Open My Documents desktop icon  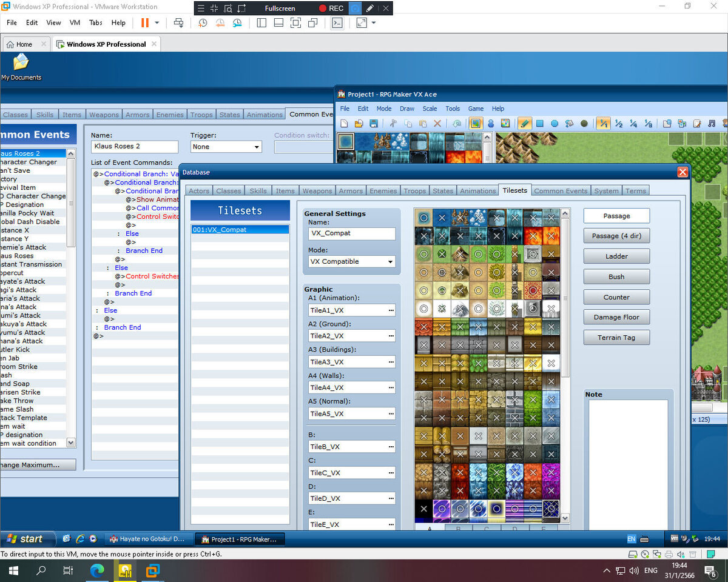pos(21,67)
